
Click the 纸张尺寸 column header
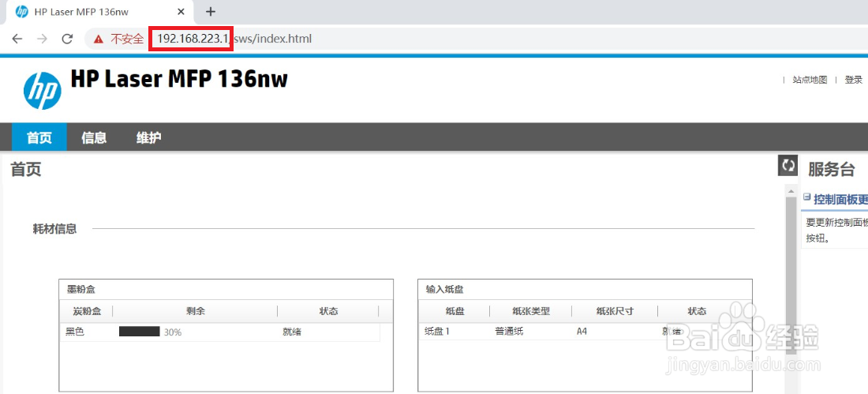pyautogui.click(x=615, y=311)
